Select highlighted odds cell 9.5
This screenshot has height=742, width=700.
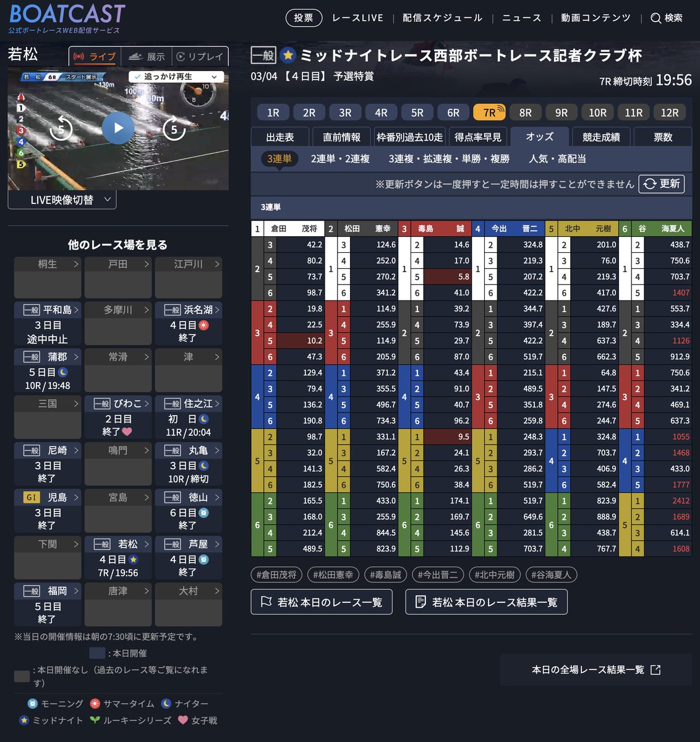(x=447, y=437)
